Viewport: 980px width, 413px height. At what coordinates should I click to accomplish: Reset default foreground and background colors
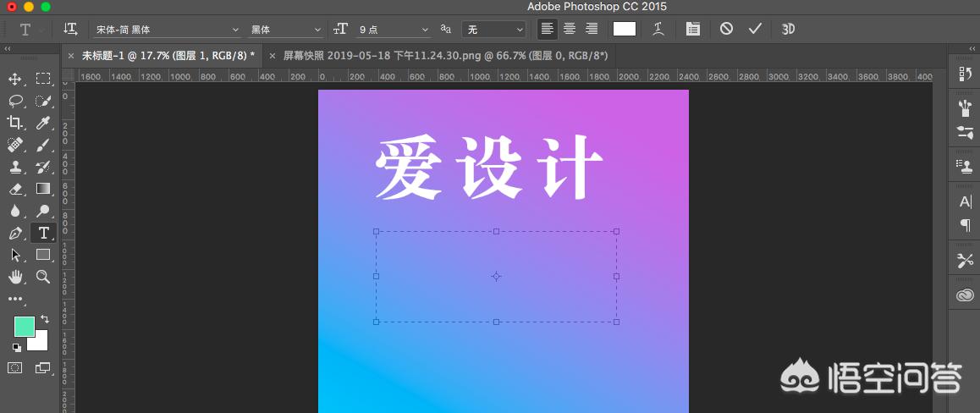tap(16, 347)
